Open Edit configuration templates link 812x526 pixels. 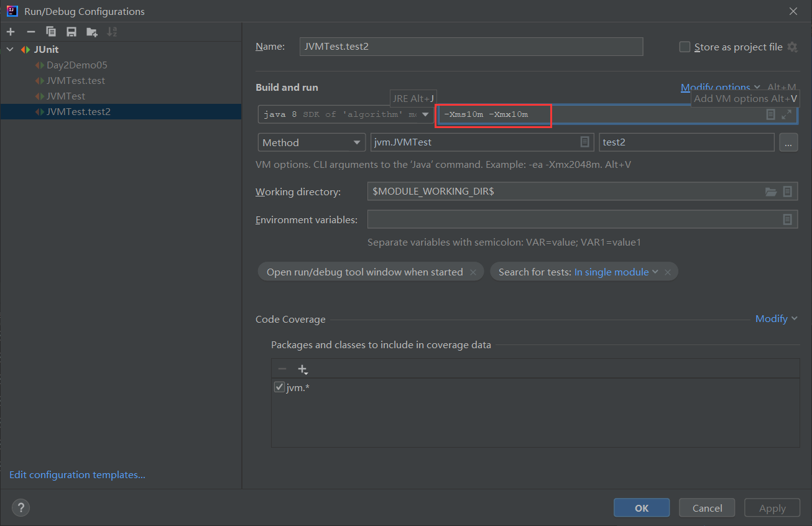pyautogui.click(x=77, y=475)
